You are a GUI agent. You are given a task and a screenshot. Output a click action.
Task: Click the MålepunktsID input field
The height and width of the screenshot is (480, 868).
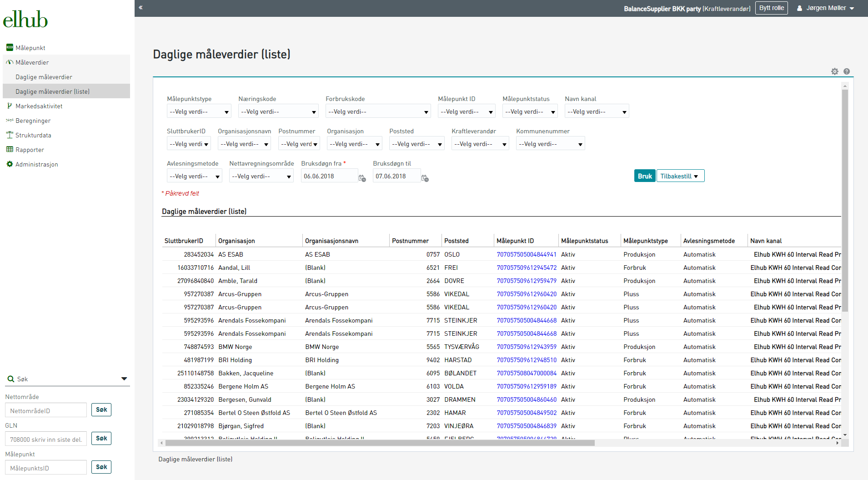tap(46, 468)
